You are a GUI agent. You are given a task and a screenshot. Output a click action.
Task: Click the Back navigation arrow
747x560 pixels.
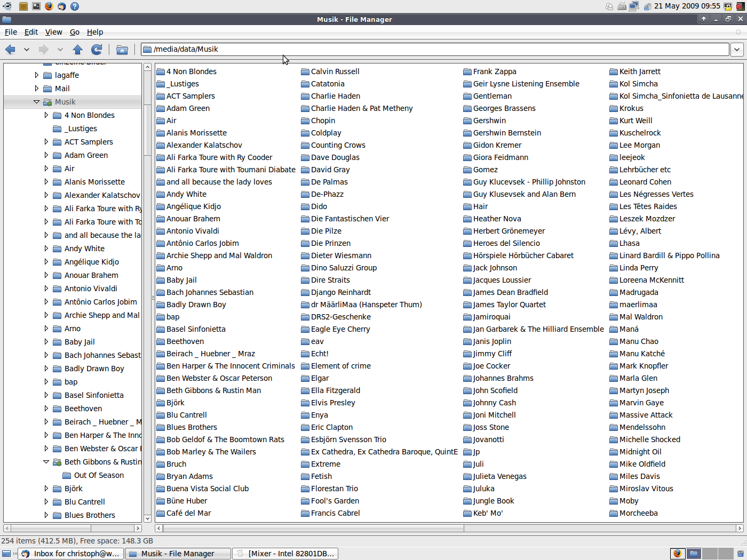pyautogui.click(x=10, y=50)
